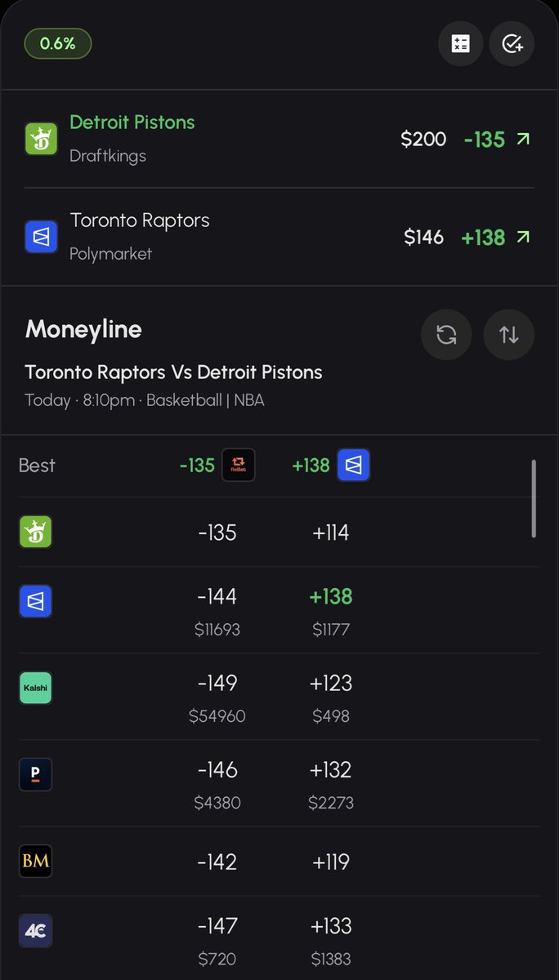
Task: Click the $54960 liquidity value
Action: tap(217, 716)
